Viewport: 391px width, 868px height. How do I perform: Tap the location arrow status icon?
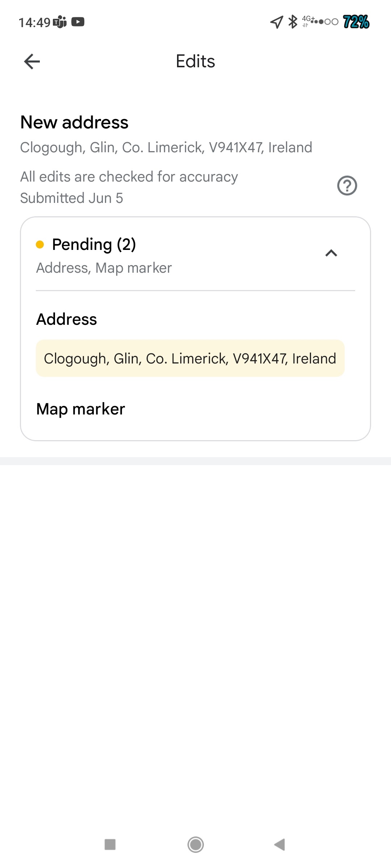(x=277, y=22)
